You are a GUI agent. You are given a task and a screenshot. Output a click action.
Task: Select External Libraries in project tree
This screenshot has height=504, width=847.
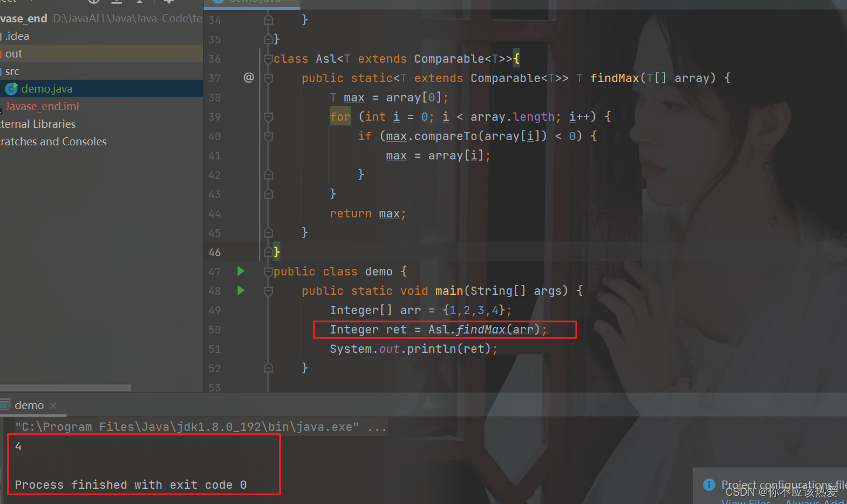(x=38, y=124)
